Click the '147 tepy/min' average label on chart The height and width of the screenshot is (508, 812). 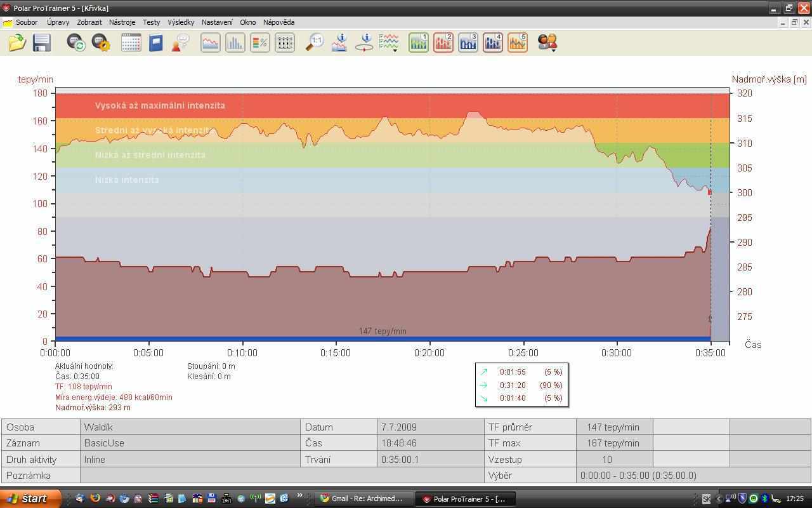(383, 331)
